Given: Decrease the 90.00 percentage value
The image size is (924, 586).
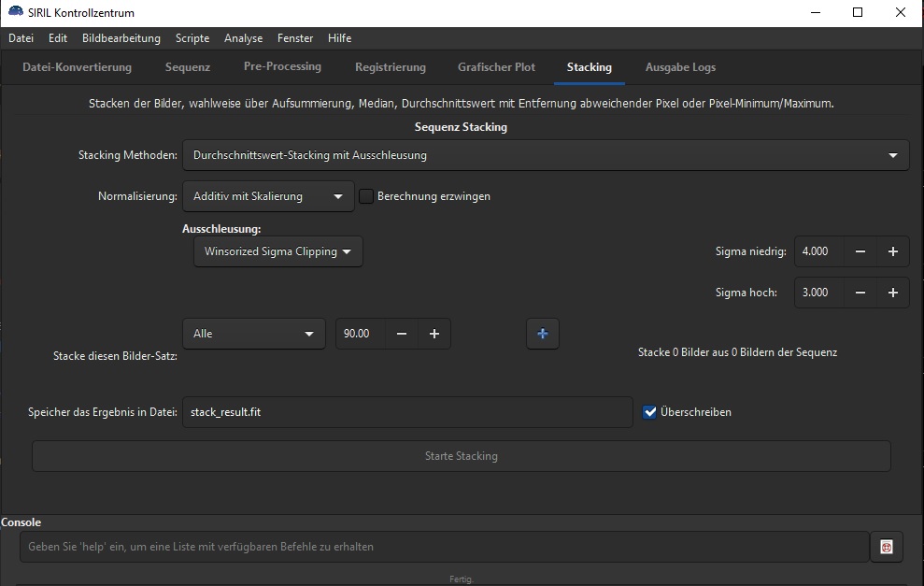Looking at the screenshot, I should click(x=402, y=334).
